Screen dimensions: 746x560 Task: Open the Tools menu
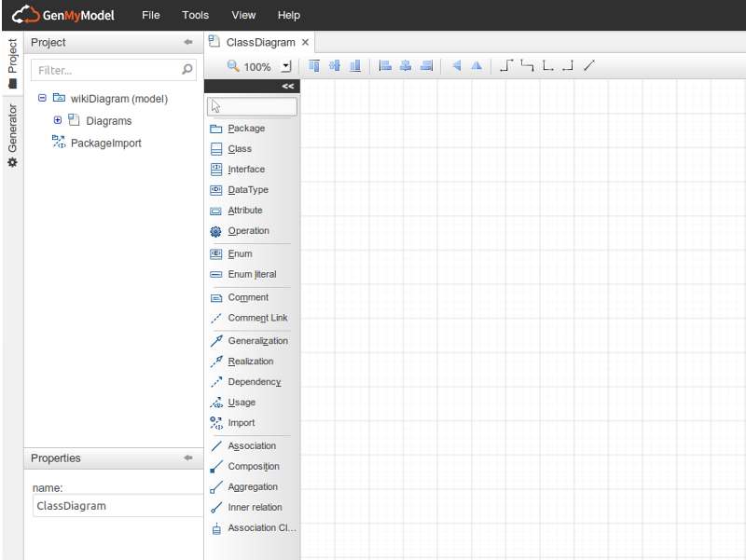point(195,15)
